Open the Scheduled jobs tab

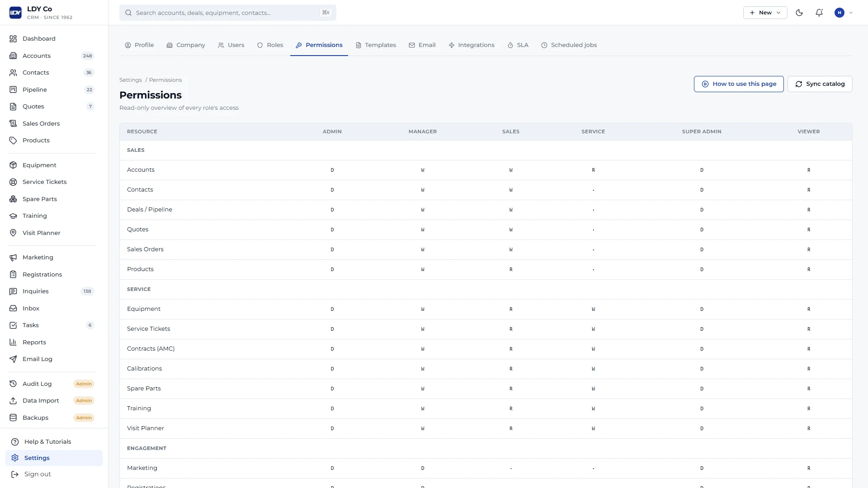tap(569, 45)
